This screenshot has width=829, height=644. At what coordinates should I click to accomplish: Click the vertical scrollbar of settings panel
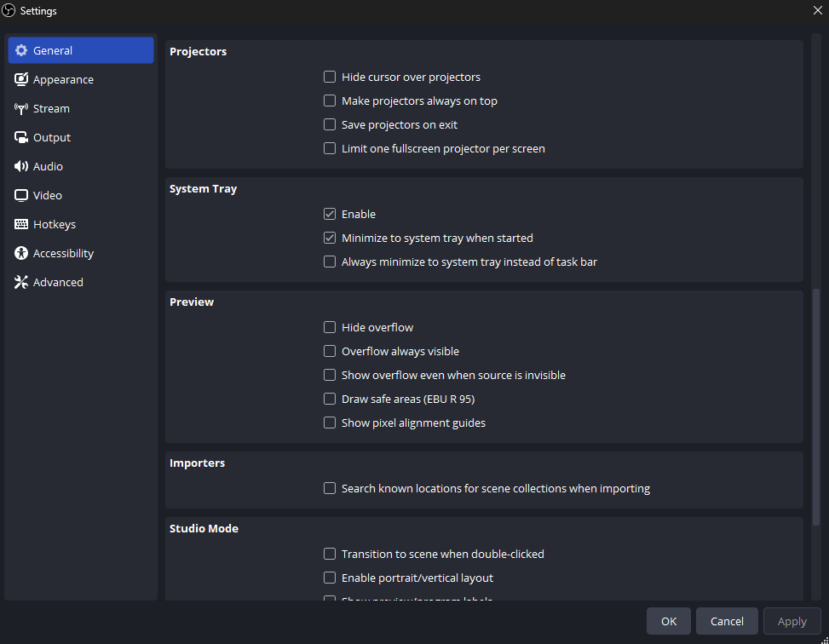click(815, 407)
